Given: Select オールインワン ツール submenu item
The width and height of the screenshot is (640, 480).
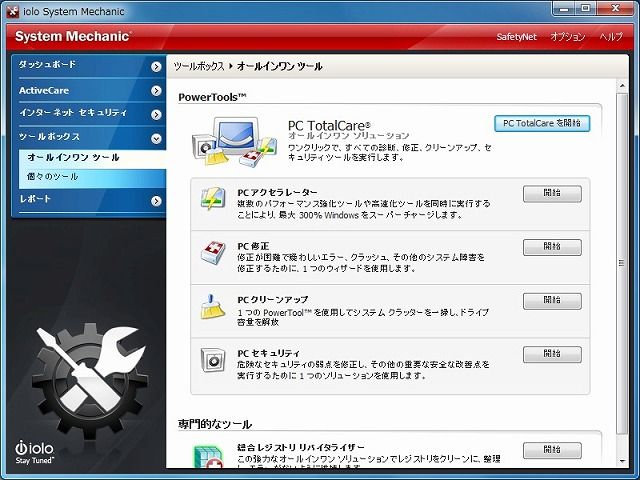Looking at the screenshot, I should (x=92, y=158).
